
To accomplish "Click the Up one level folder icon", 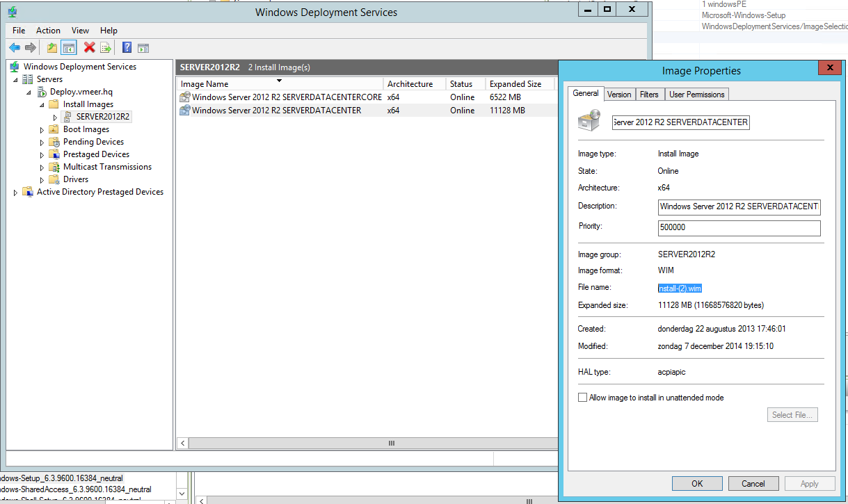I will (x=52, y=47).
